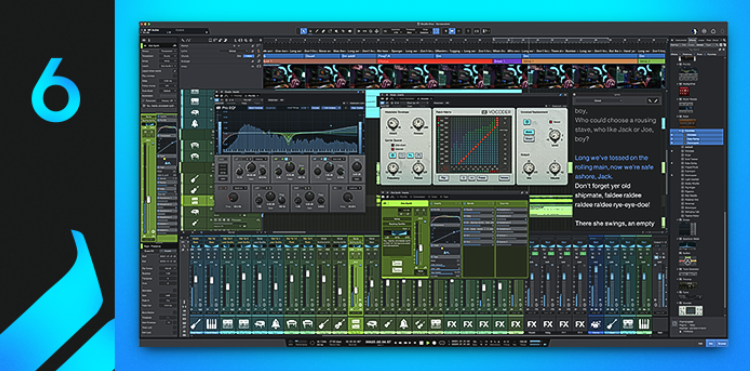Viewport: 750px width, 371px height.
Task: Toggle the Vocoder Unvoiced Replacement power button
Action: coord(528,122)
